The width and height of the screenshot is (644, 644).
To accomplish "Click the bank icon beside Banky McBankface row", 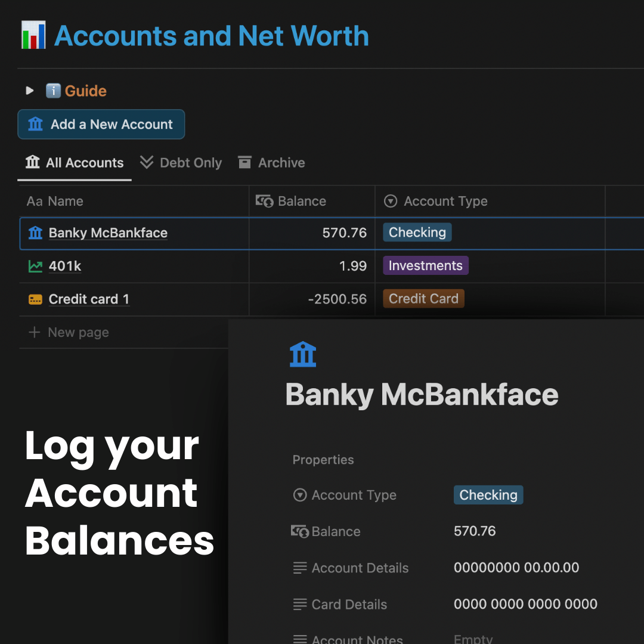I will coord(36,233).
